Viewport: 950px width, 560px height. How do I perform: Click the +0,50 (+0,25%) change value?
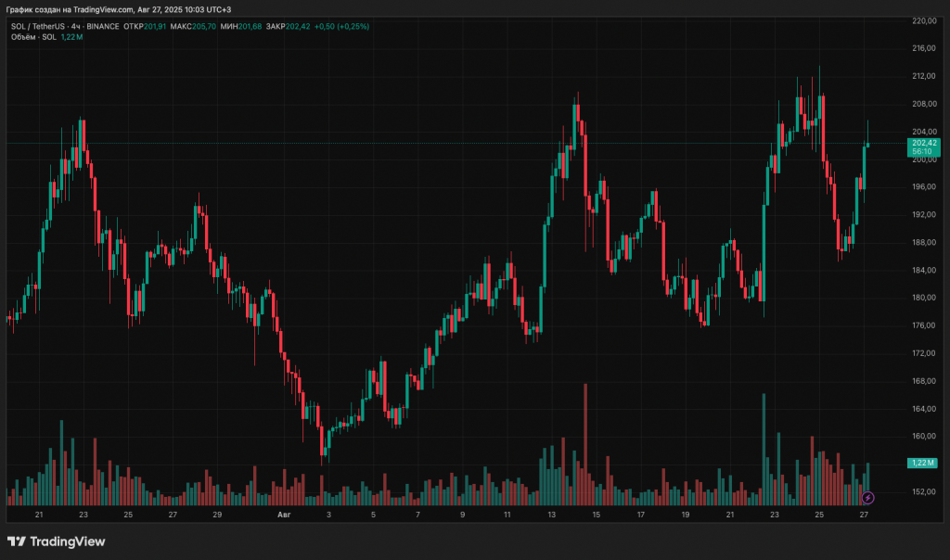click(342, 27)
